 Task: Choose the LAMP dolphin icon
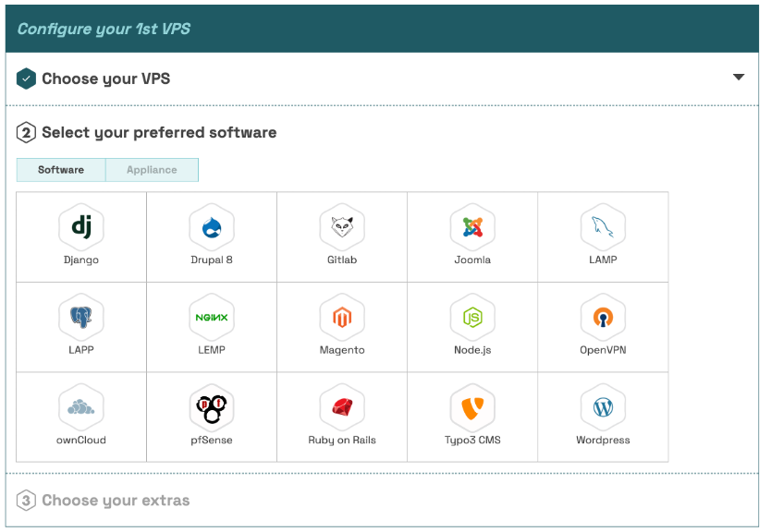(x=603, y=227)
